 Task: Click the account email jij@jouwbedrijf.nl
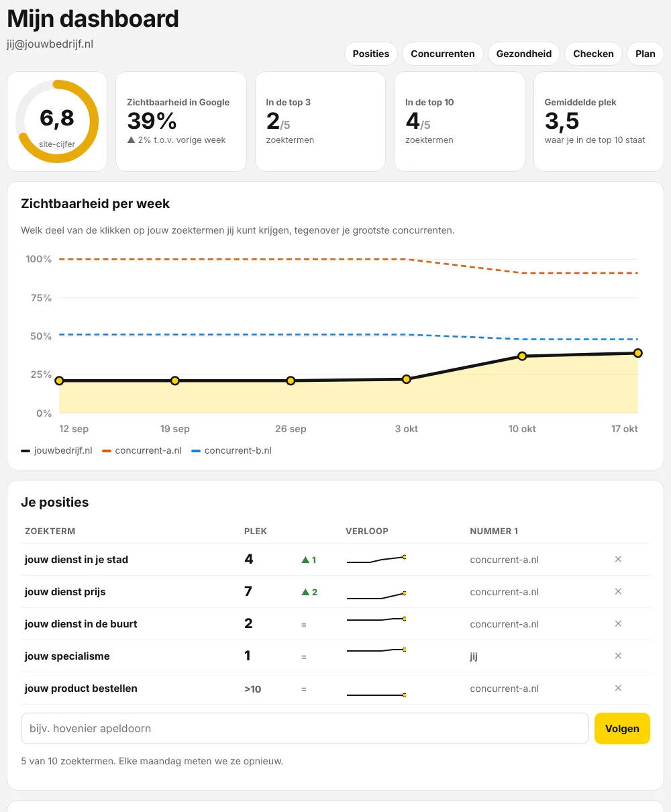tap(50, 44)
